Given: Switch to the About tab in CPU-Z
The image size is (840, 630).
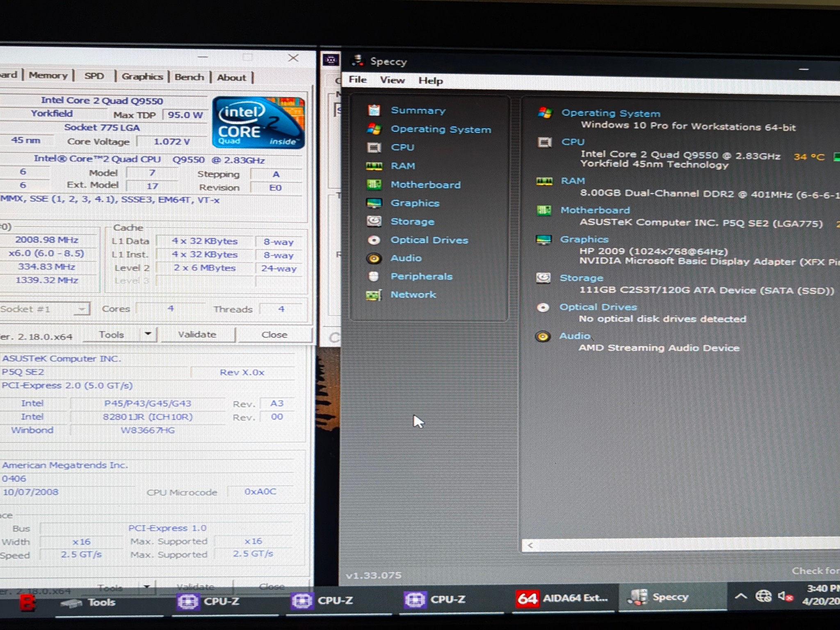Looking at the screenshot, I should tap(232, 78).
